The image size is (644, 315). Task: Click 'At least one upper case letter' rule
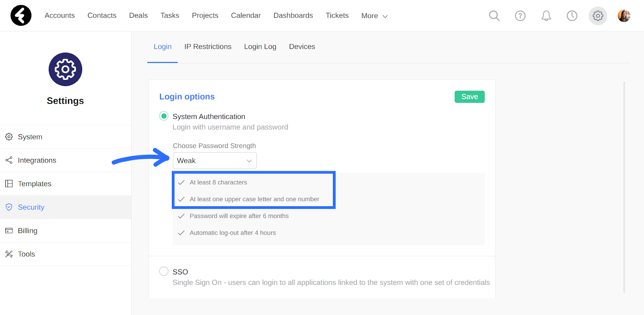tap(254, 199)
